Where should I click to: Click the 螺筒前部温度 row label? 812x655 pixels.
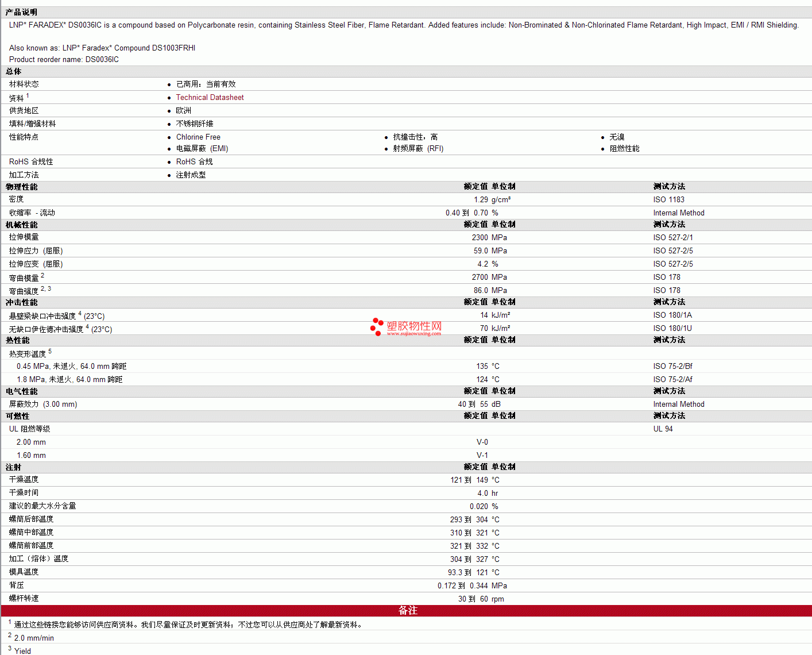31,546
